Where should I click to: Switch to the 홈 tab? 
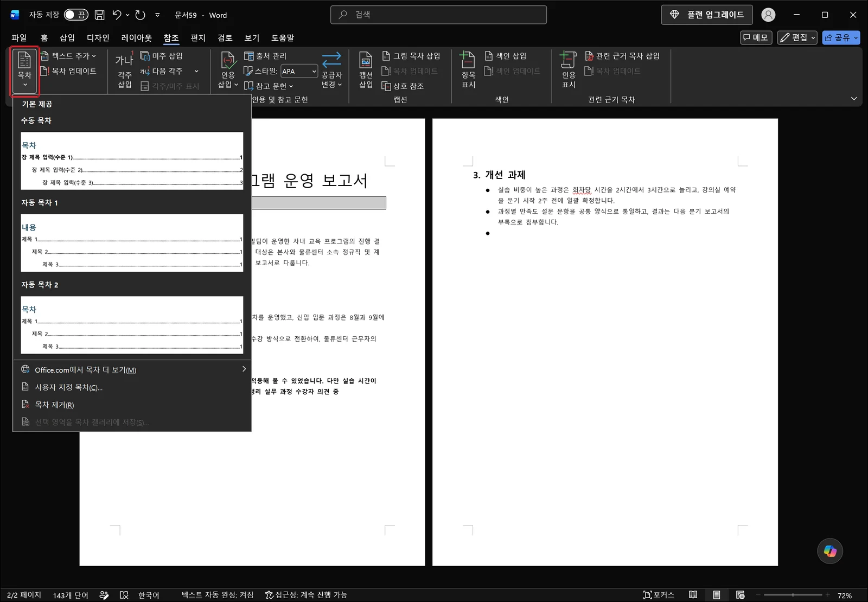click(44, 37)
